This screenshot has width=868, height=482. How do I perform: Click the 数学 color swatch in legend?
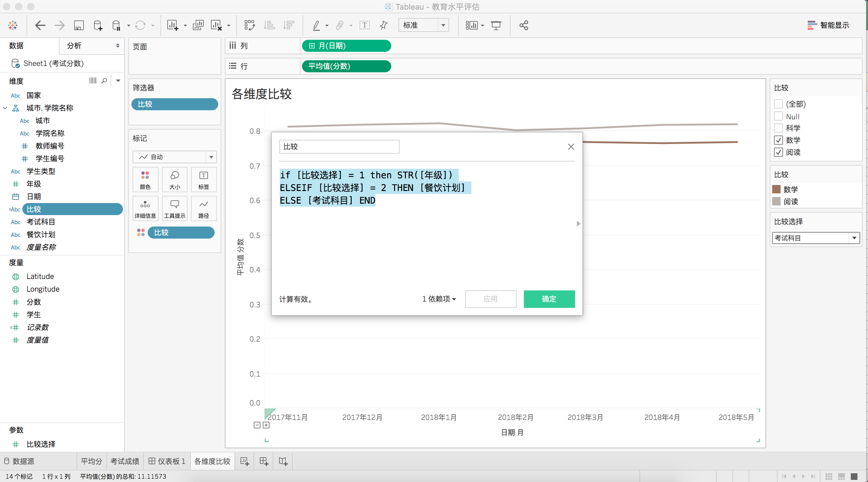(777, 189)
